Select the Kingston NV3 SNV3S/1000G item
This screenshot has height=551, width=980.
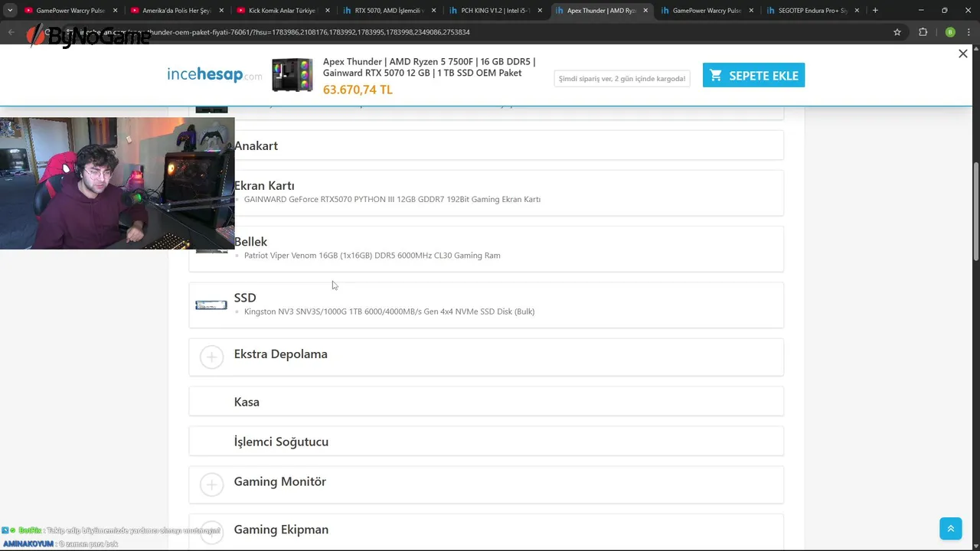click(x=389, y=311)
